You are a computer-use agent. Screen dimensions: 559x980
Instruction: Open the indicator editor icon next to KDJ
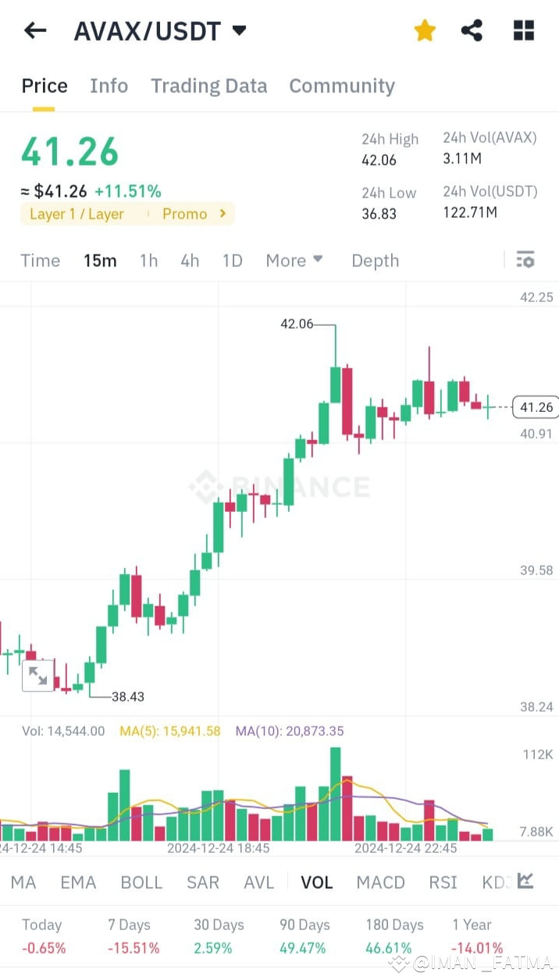[525, 882]
